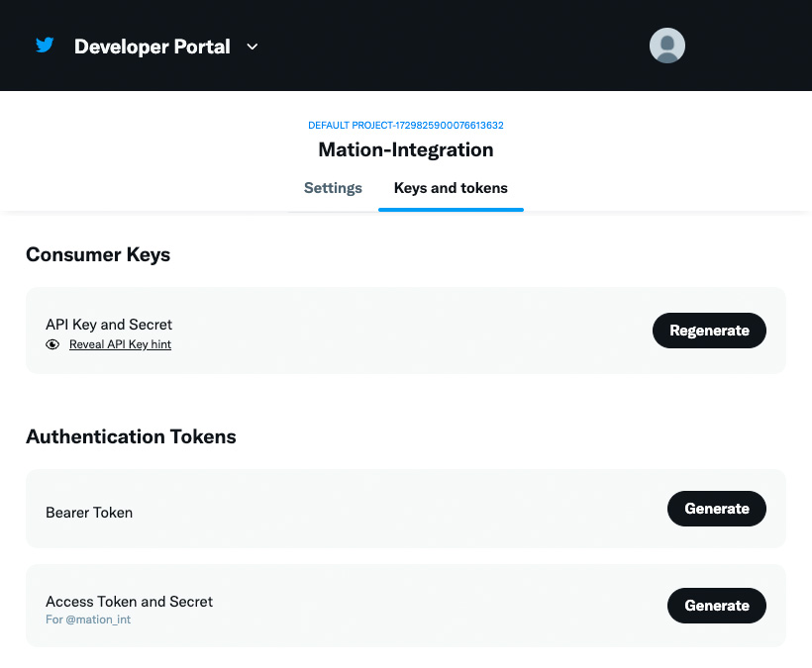The image size is (812, 668).
Task: Select the Keys and tokens tab
Action: (451, 188)
